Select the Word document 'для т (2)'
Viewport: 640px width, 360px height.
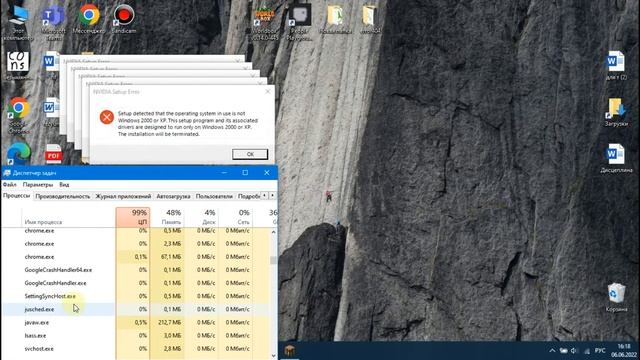click(616, 65)
